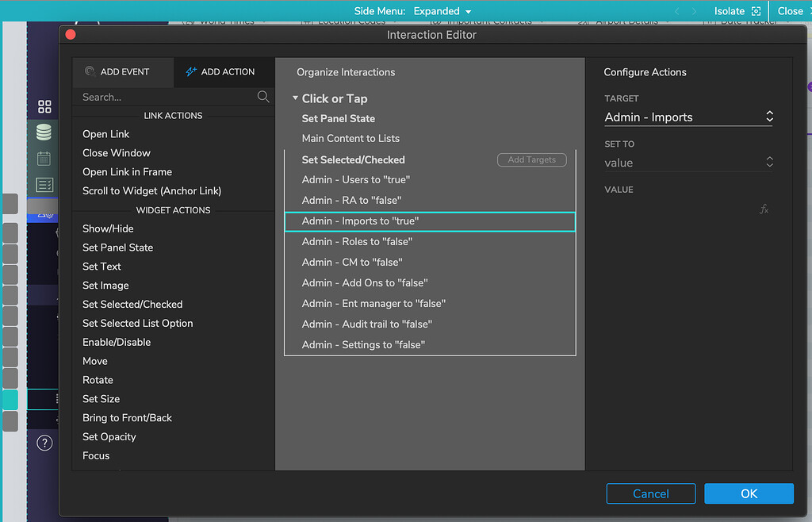
Task: Click inside the Search input field
Action: pyautogui.click(x=159, y=96)
